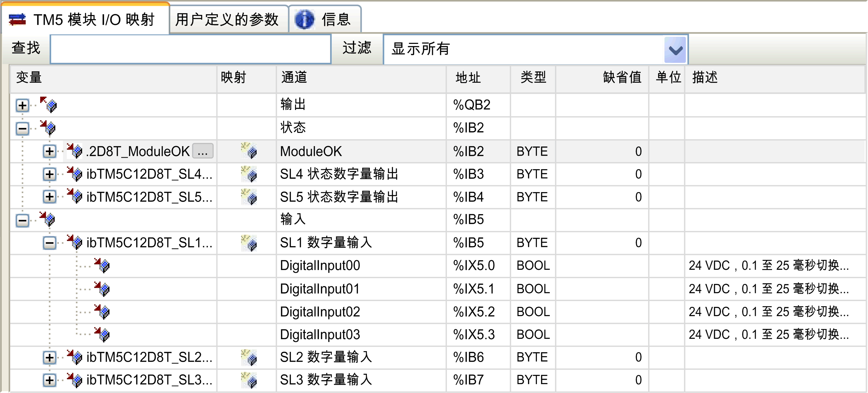The image size is (868, 393).
Task: Click mapping icon in ModuleOK row
Action: point(249,151)
